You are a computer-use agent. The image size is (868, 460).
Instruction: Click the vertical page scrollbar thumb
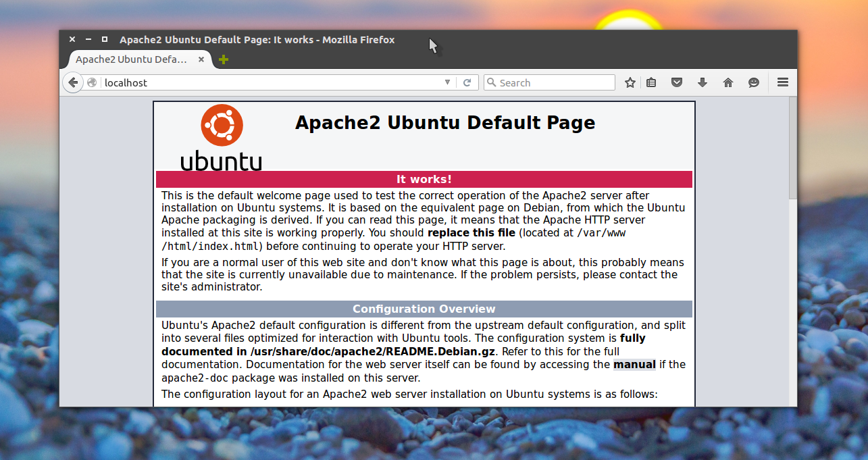(792, 149)
